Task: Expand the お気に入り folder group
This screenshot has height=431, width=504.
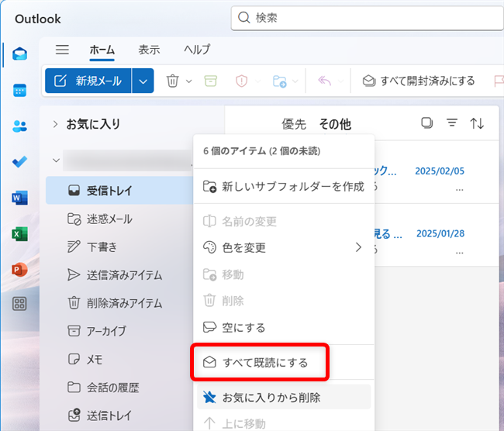Action: 55,124
